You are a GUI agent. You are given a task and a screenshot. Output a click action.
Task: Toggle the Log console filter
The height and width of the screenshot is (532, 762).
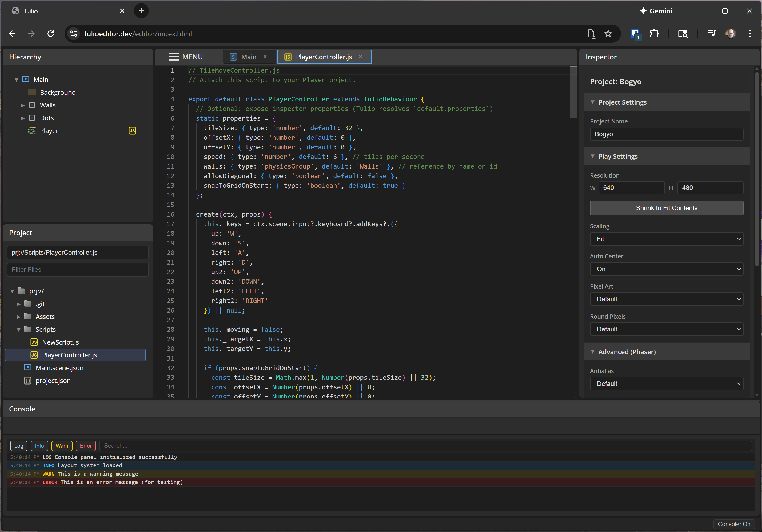coord(19,446)
